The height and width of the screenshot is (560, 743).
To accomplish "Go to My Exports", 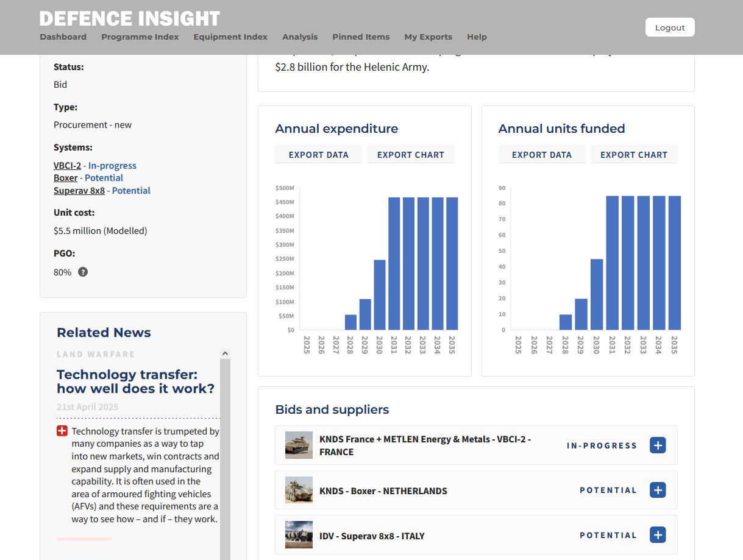I will pos(428,37).
